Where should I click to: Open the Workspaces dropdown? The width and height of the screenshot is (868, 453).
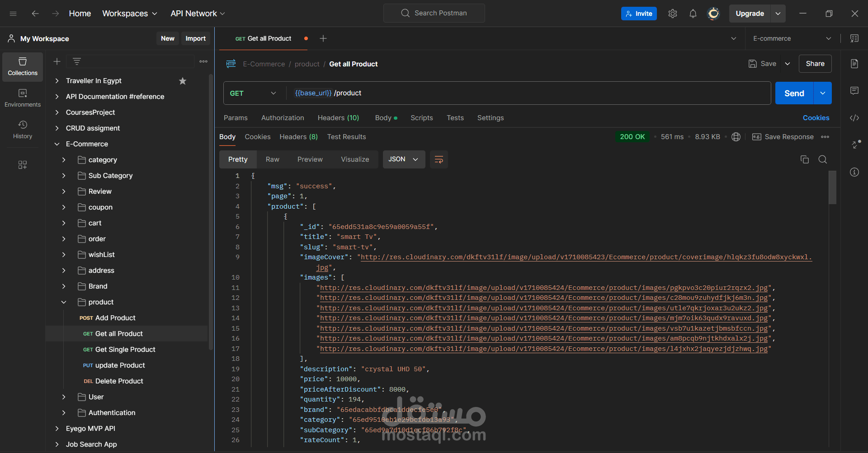pos(130,14)
